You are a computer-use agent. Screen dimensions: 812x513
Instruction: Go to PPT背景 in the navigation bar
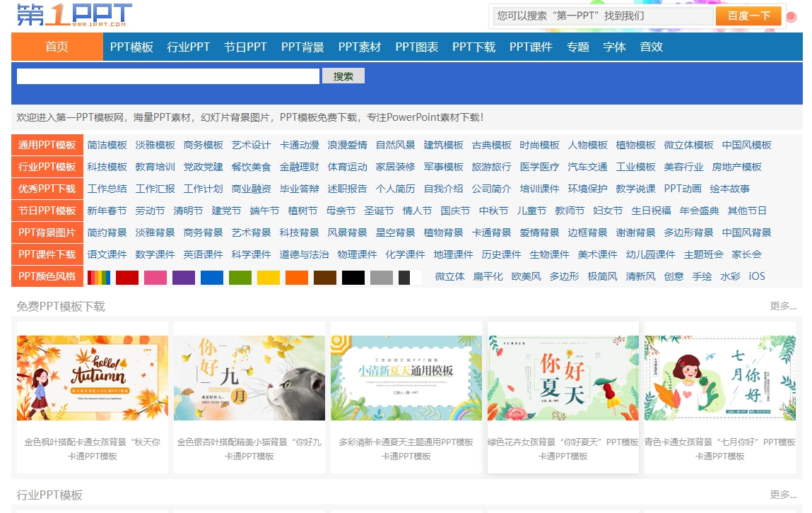click(302, 47)
